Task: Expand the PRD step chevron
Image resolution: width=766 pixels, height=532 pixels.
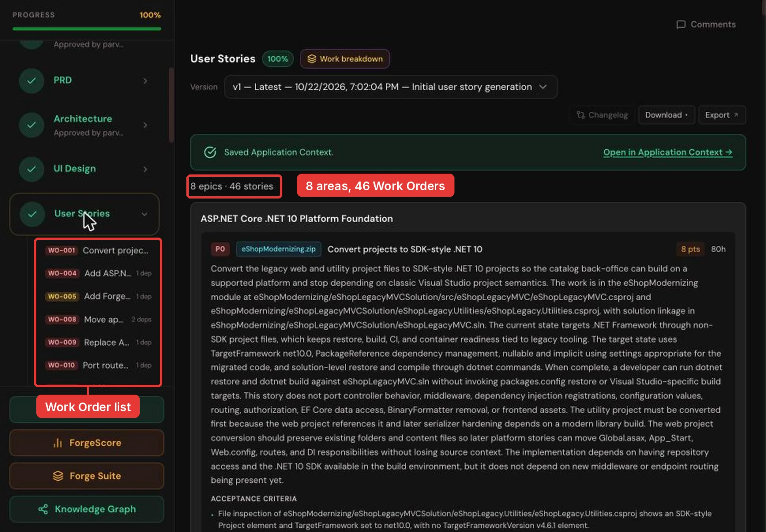Action: [x=145, y=81]
